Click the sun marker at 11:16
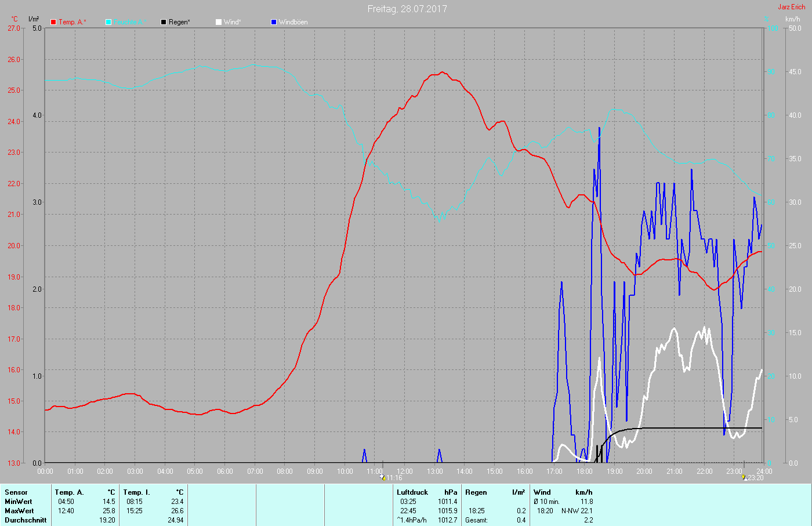812x526 pixels. (x=383, y=477)
